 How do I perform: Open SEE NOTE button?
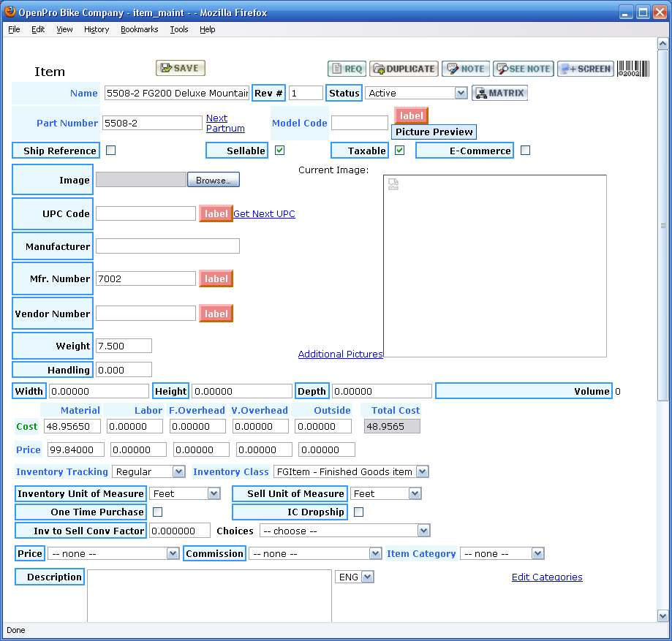523,69
